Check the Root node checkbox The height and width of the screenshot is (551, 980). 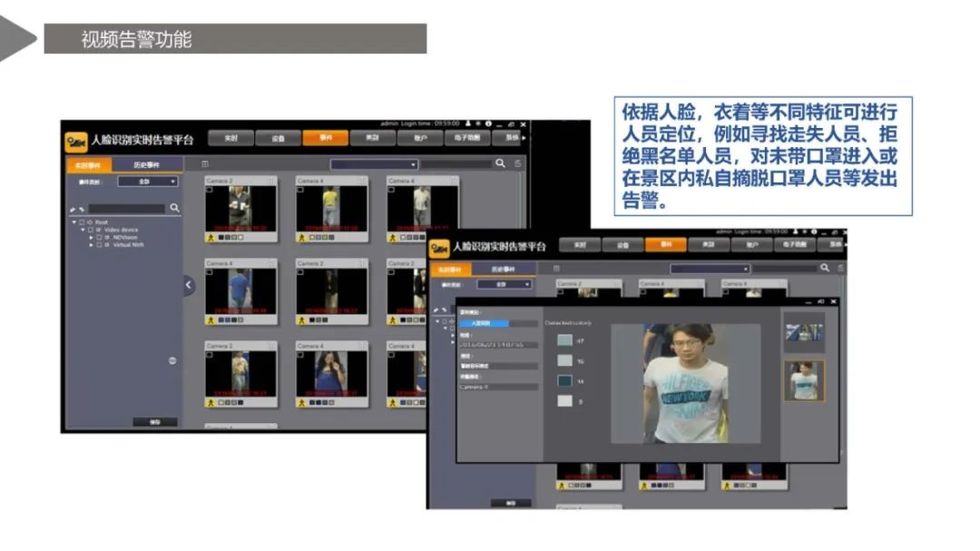coord(82,222)
